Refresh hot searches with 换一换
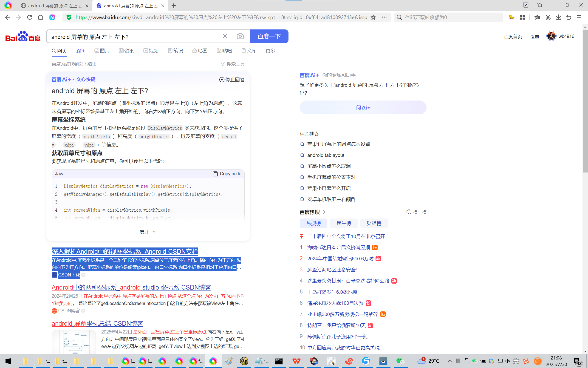This screenshot has width=588, height=368. [416, 212]
